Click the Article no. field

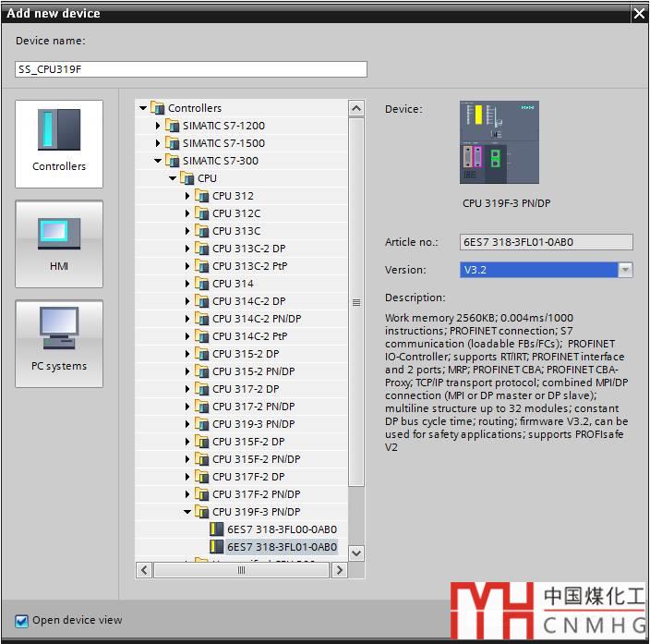(x=546, y=242)
